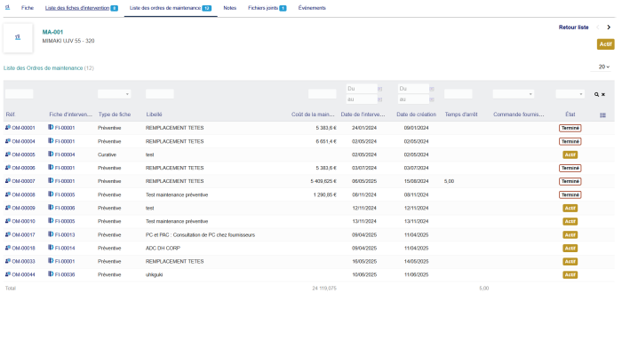The width and height of the screenshot is (622, 364).
Task: Open the Commande fournisseur filter dropdown
Action: (x=513, y=94)
